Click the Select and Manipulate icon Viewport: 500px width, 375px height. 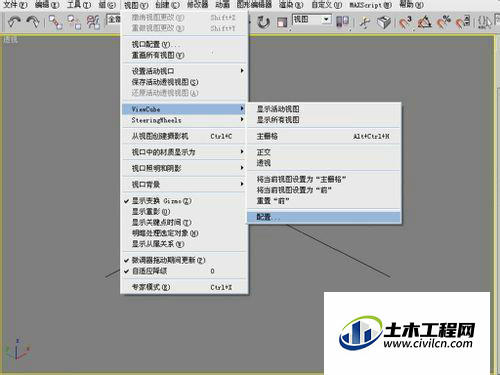(x=365, y=22)
